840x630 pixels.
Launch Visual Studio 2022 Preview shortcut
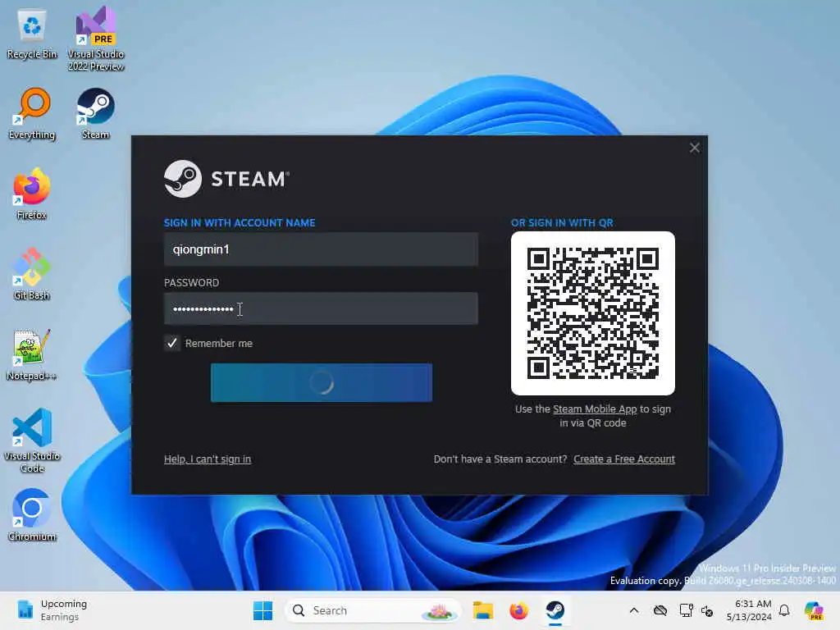tap(96, 39)
